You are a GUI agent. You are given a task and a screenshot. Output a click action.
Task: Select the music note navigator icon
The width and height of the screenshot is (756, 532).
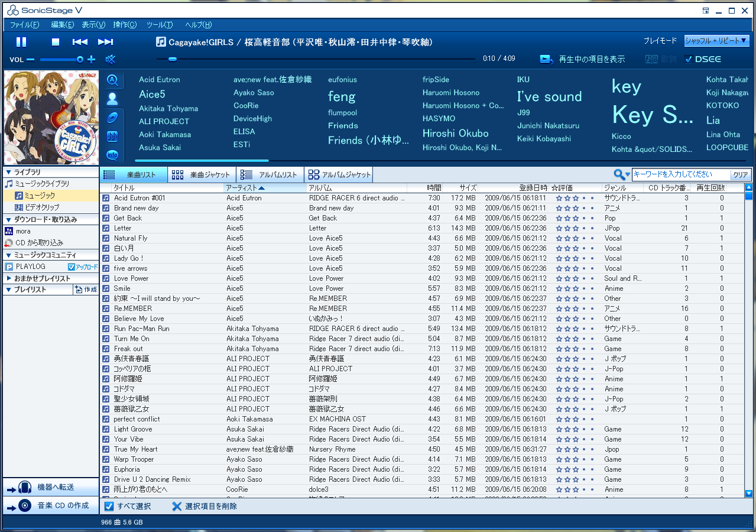(112, 137)
